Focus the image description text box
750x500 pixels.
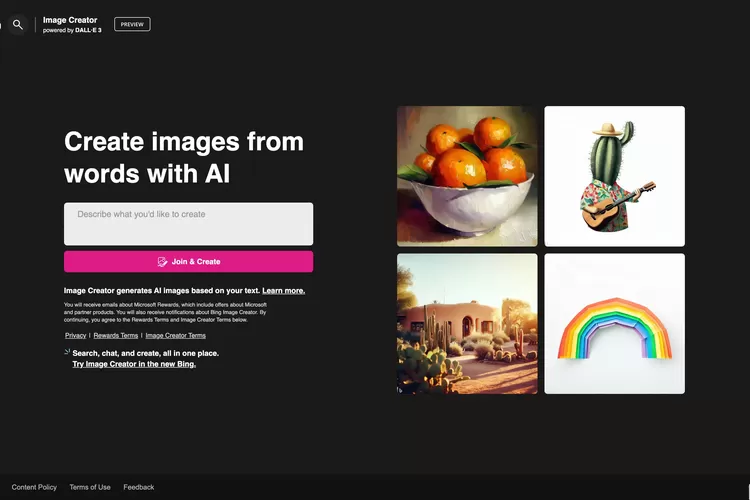(188, 224)
